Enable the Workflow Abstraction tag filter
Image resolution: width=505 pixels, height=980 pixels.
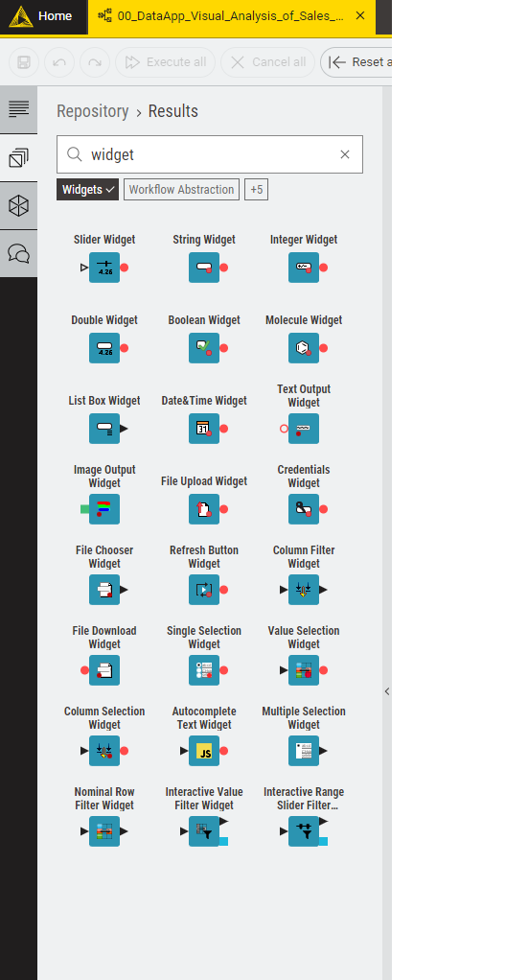tap(182, 189)
